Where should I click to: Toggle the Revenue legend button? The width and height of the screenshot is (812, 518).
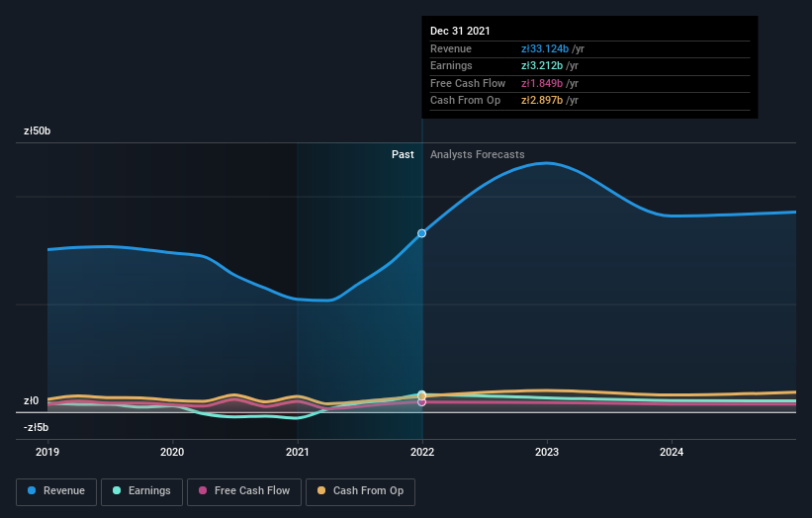click(56, 491)
